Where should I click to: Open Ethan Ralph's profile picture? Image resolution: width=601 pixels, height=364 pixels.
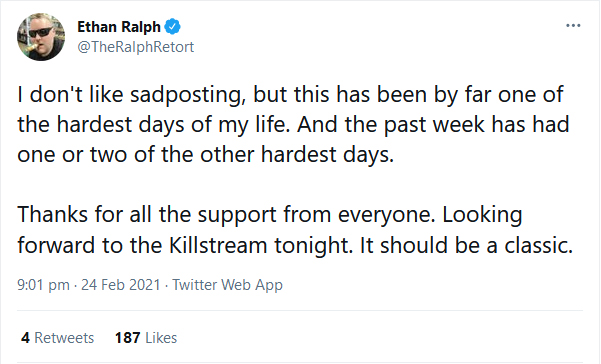coord(41,37)
